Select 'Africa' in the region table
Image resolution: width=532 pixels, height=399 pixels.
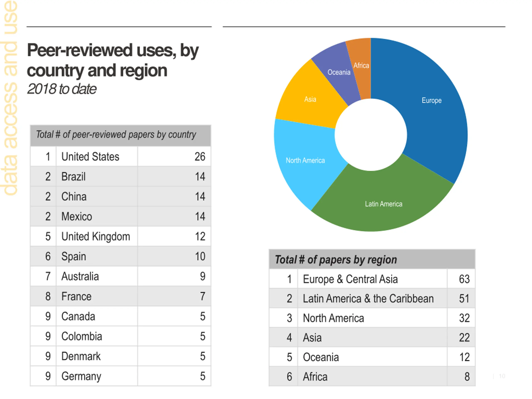click(372, 377)
